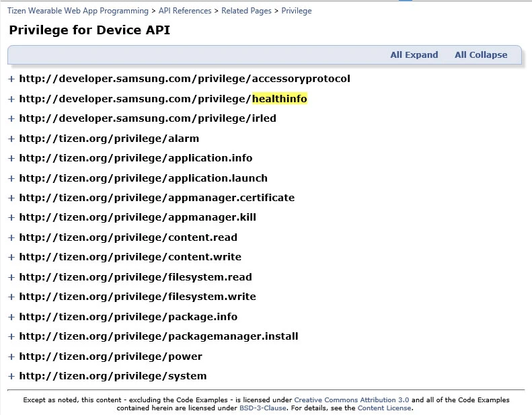Click the All Expand button
The image size is (532, 415).
click(x=414, y=55)
